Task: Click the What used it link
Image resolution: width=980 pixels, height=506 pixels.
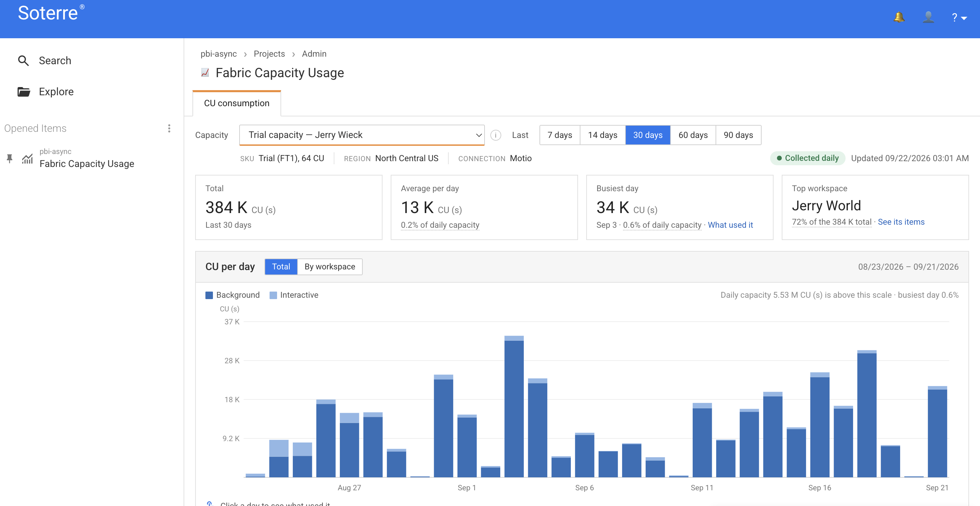Action: (x=730, y=225)
